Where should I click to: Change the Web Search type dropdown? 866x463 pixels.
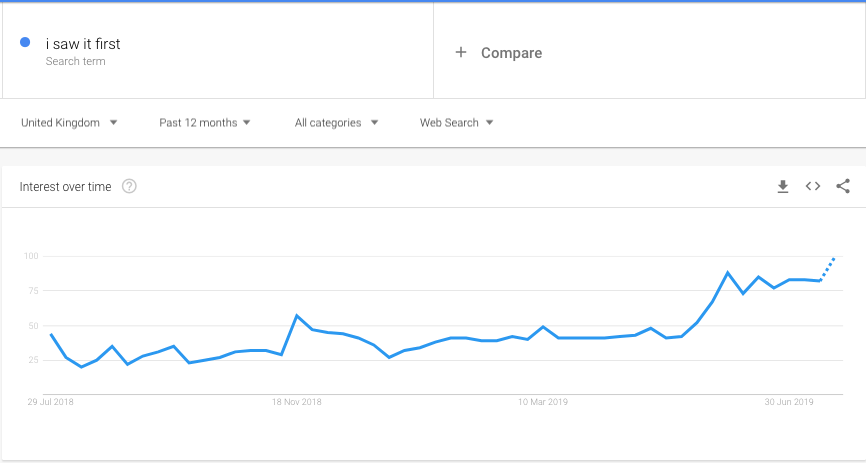(456, 123)
